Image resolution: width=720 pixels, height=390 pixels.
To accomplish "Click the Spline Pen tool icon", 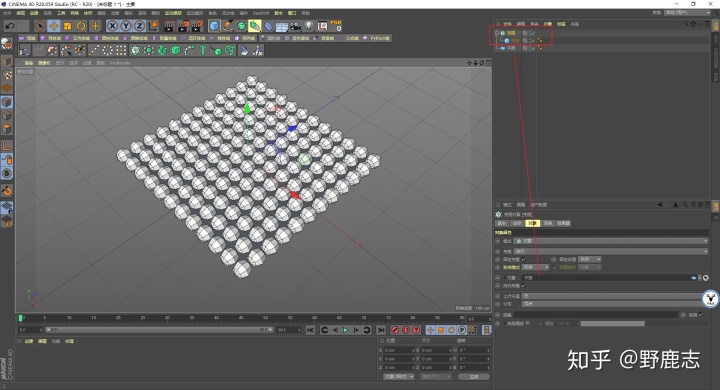I will point(228,26).
